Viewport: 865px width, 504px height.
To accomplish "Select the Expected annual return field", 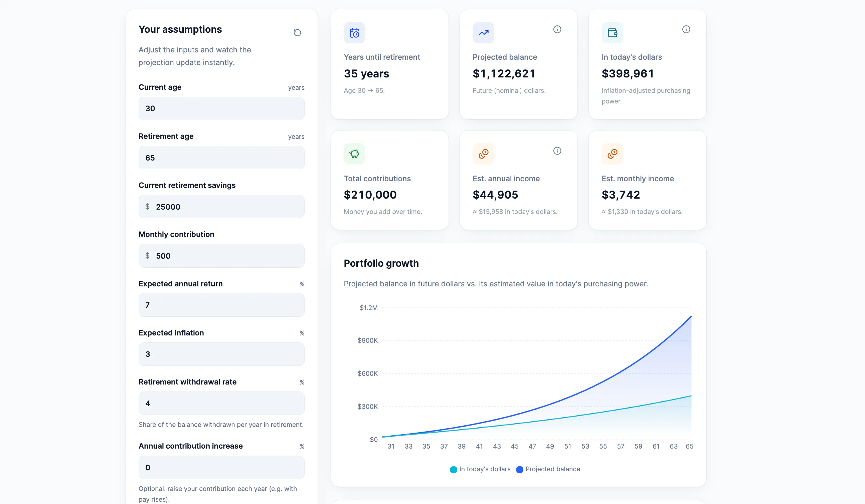I will tap(221, 305).
